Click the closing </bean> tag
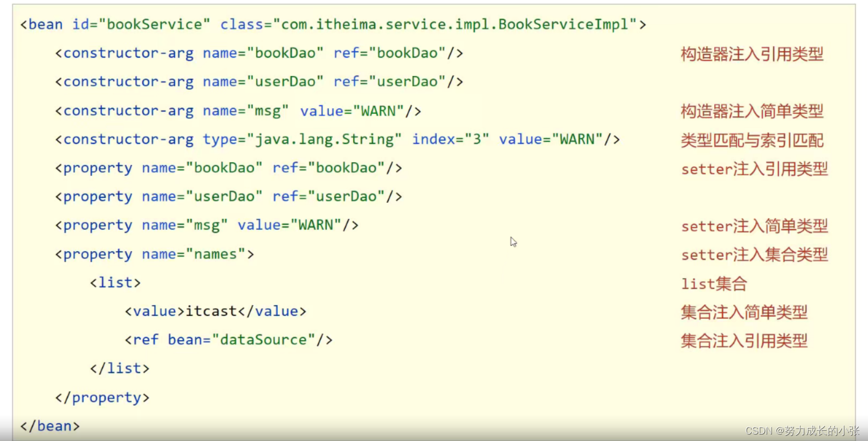The height and width of the screenshot is (441, 868). coord(50,426)
